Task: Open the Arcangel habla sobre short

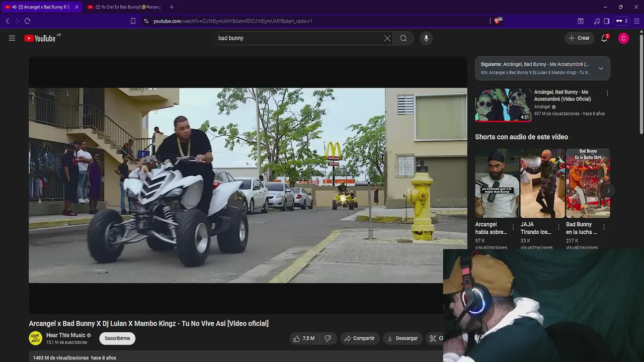Action: pos(497,183)
